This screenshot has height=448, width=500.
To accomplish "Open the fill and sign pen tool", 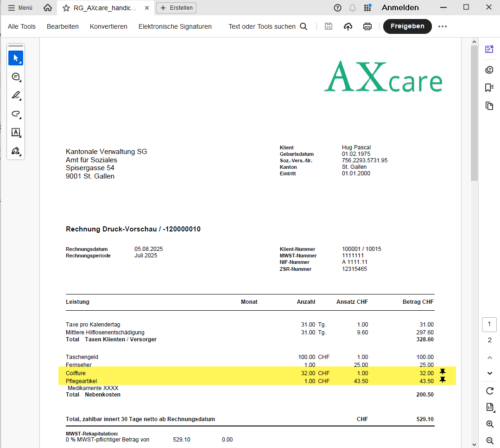I will coord(16,151).
